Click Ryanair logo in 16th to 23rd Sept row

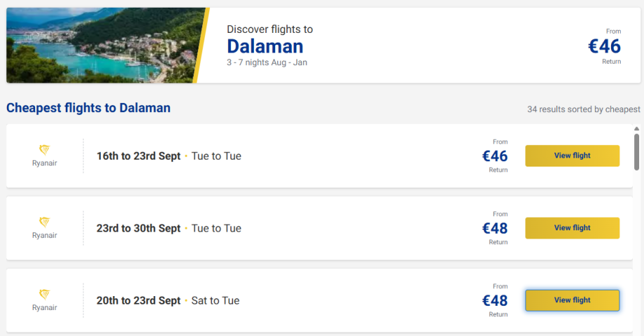point(44,155)
